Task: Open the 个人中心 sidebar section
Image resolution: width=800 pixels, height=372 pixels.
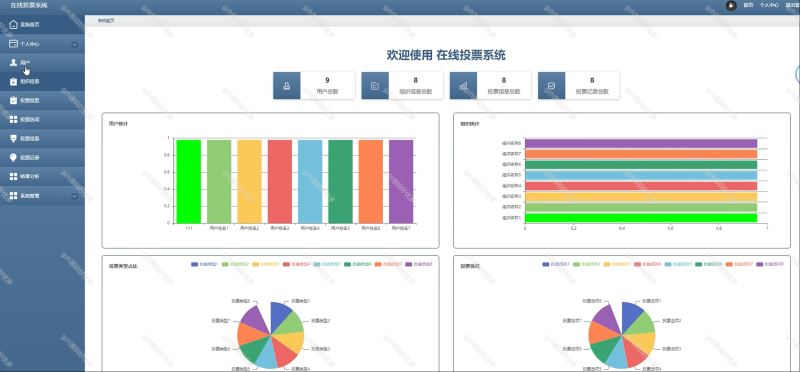Action: pyautogui.click(x=42, y=44)
